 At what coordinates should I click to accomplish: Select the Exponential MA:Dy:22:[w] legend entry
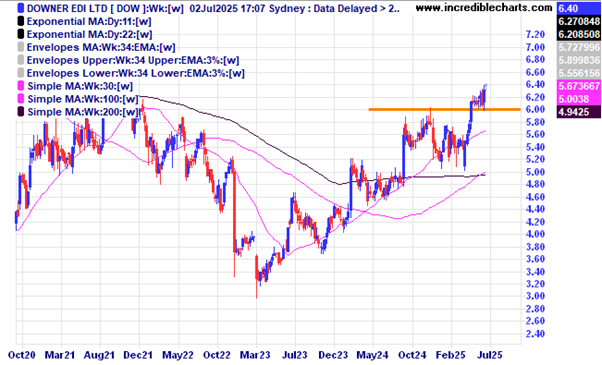pos(89,35)
